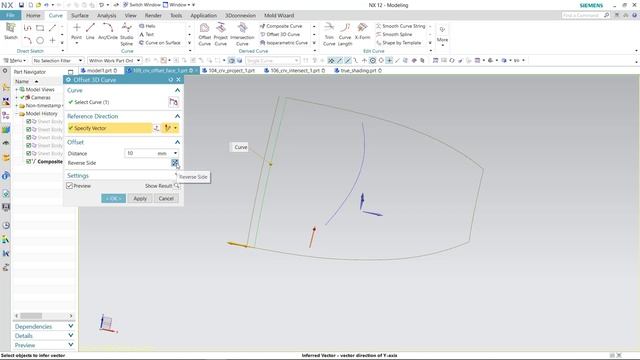Collapse the Reference Direction section
The height and width of the screenshot is (360, 640).
[x=177, y=116]
